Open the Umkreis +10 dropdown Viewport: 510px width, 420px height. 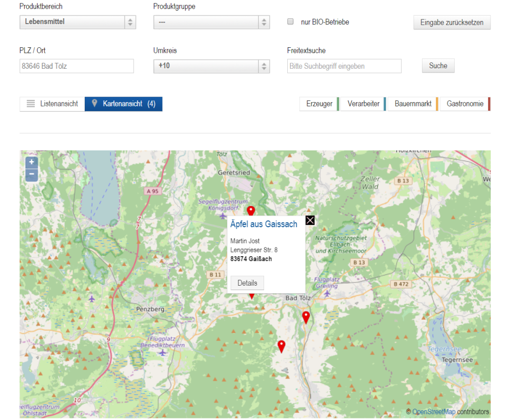[211, 66]
